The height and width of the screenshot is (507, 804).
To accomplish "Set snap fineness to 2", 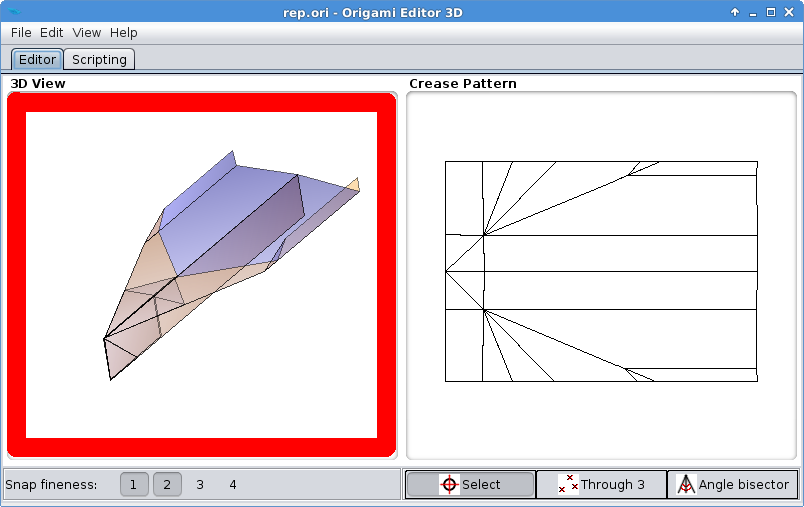I will pyautogui.click(x=167, y=484).
